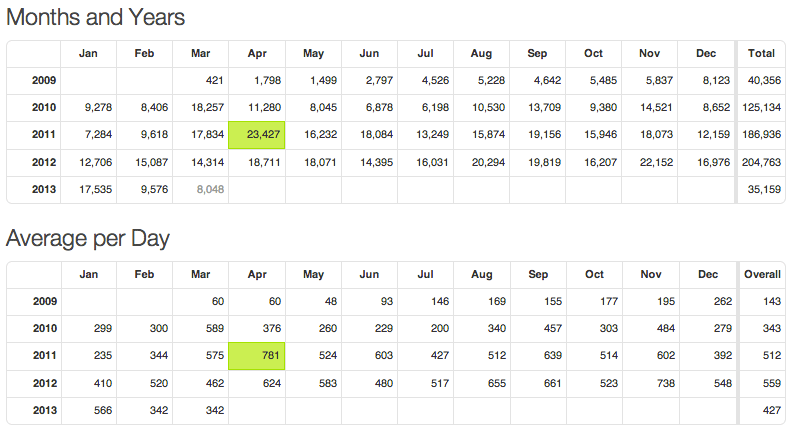Select the 18,257 value for March 2010
The image size is (791, 432).
point(203,107)
